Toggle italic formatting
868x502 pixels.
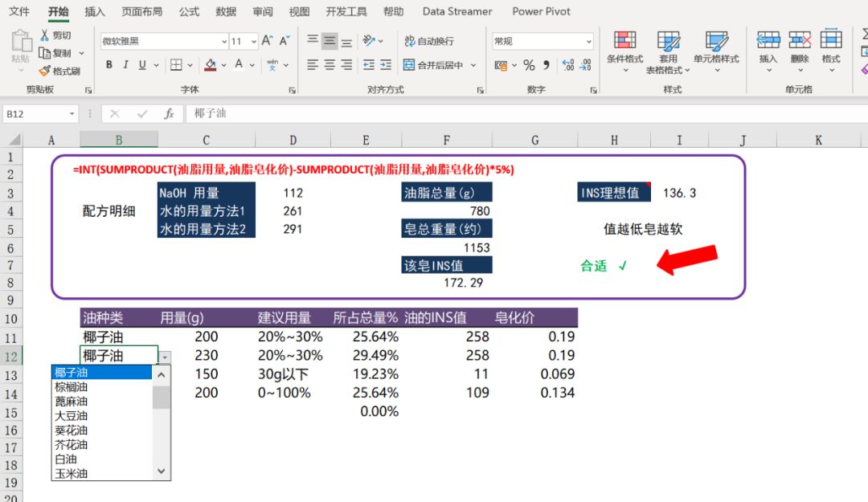(125, 64)
